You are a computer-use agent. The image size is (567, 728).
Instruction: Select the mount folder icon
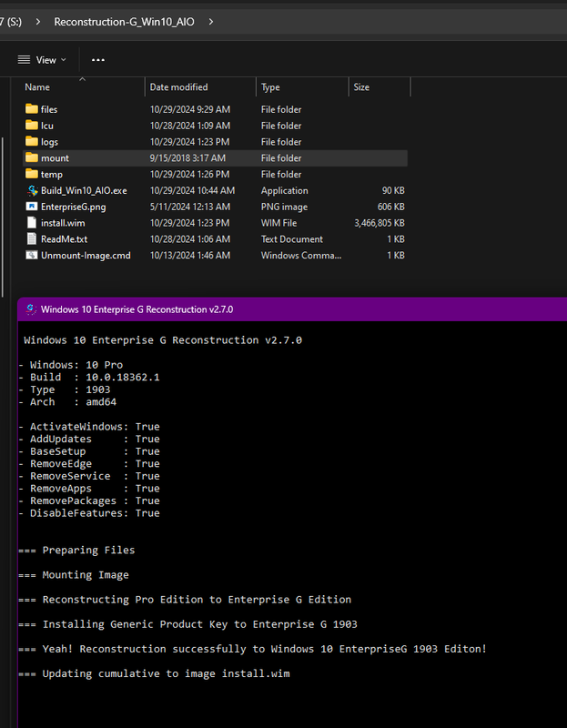pyautogui.click(x=32, y=157)
